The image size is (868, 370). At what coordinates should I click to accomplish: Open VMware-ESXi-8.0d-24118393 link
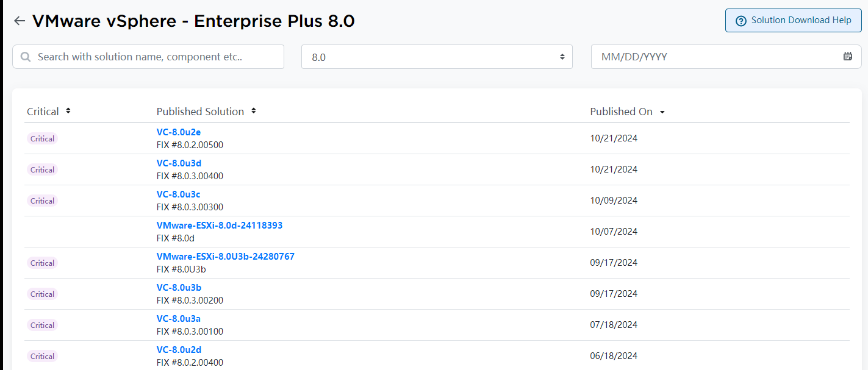coord(220,226)
